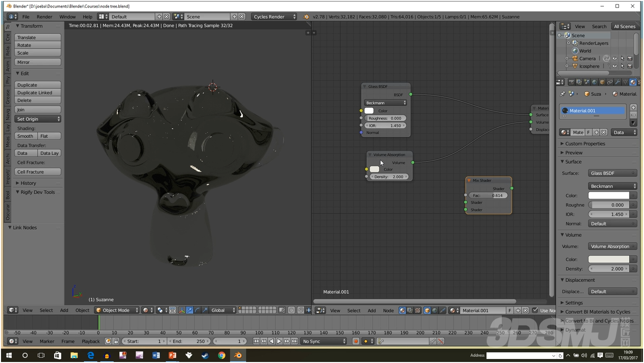The image size is (644, 363).
Task: Toggle Camera renderability icon in outliner
Action: (x=630, y=58)
